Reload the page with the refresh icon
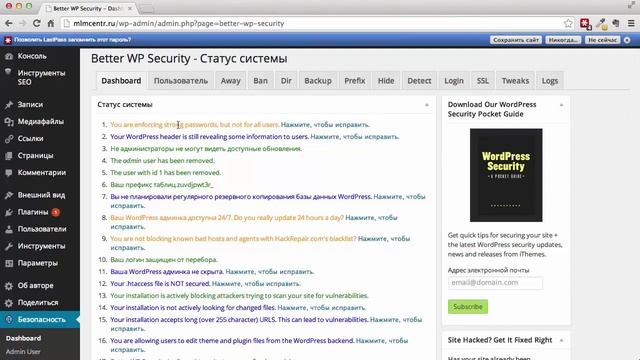 pos(37,23)
